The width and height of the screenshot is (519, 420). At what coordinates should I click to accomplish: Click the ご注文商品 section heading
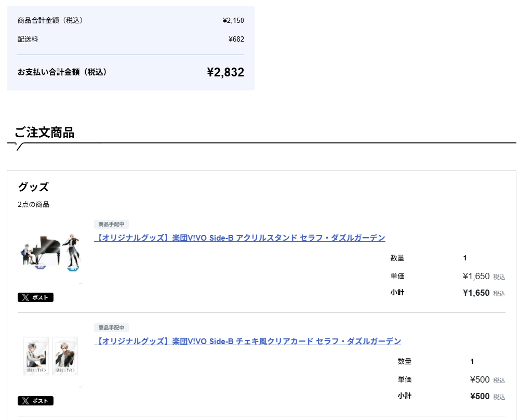(44, 132)
